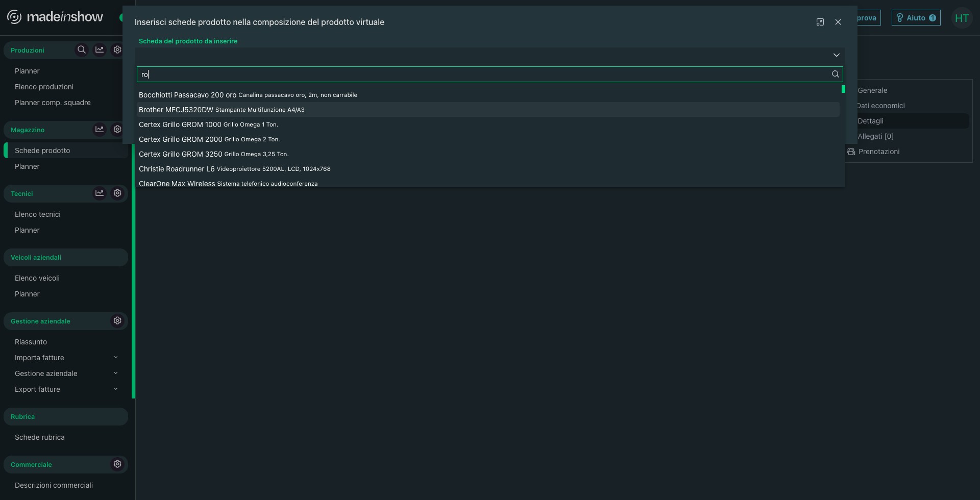Open Elenco produzioni in sidebar
Image resolution: width=980 pixels, height=500 pixels.
coord(44,87)
